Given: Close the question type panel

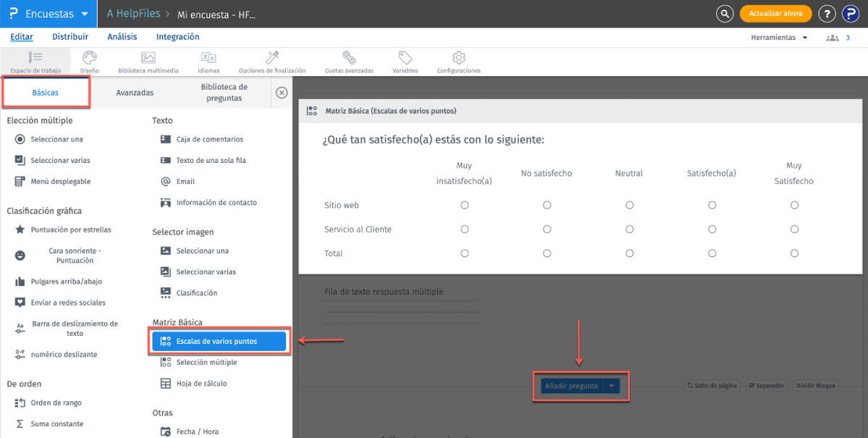Looking at the screenshot, I should point(282,93).
